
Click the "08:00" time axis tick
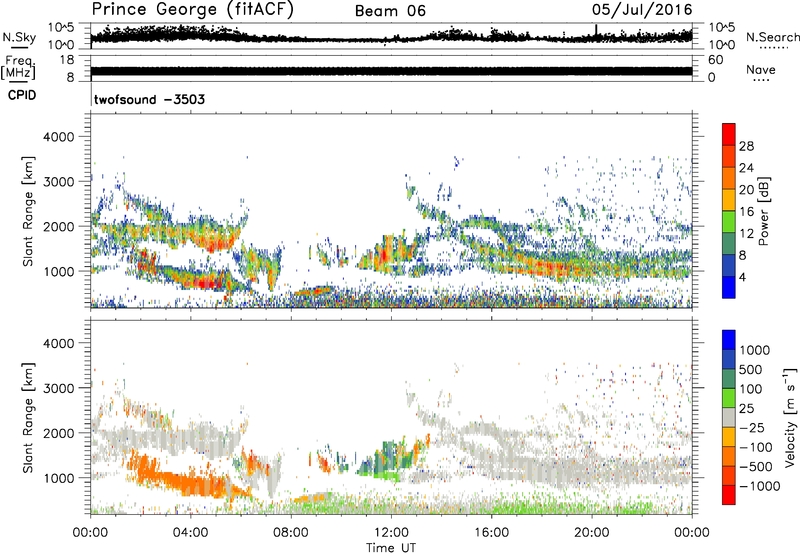point(291,533)
